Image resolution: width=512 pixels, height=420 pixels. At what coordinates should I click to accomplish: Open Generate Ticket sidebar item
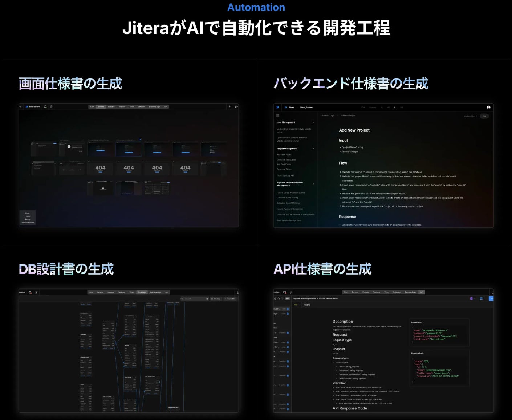click(284, 169)
